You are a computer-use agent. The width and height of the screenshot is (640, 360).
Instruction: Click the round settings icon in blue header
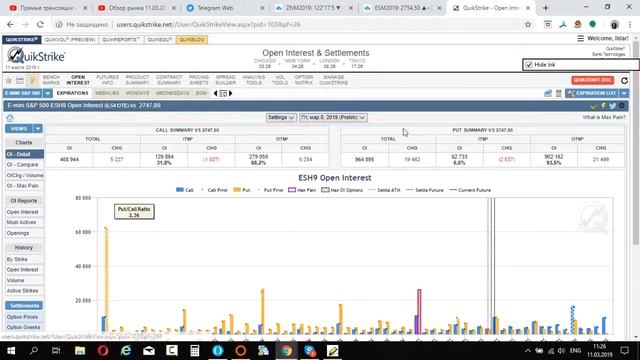[x=622, y=106]
